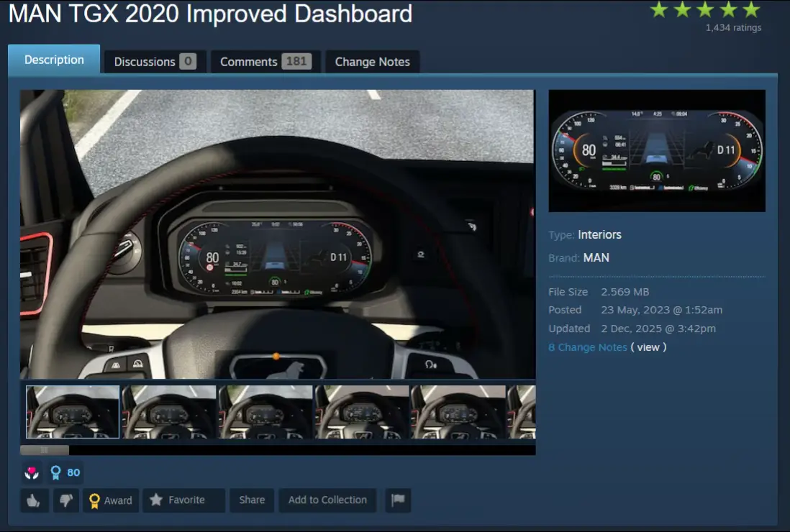The height and width of the screenshot is (532, 790).
Task: Open the dashboard preview image on the right
Action: click(x=657, y=151)
